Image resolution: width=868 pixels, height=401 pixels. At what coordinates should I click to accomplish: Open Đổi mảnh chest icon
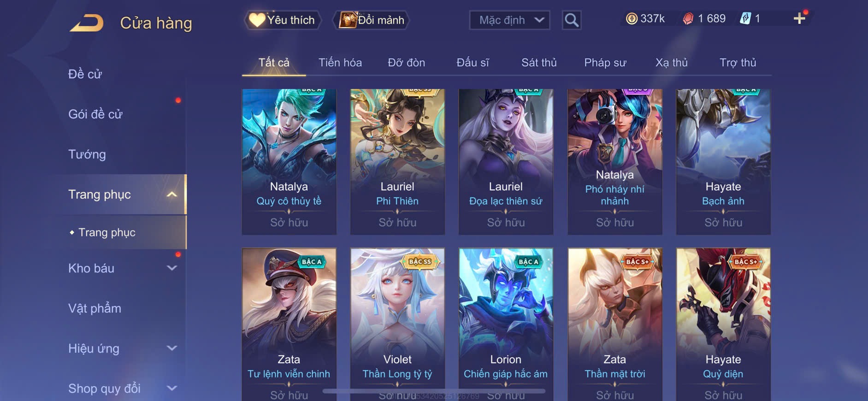tap(348, 20)
